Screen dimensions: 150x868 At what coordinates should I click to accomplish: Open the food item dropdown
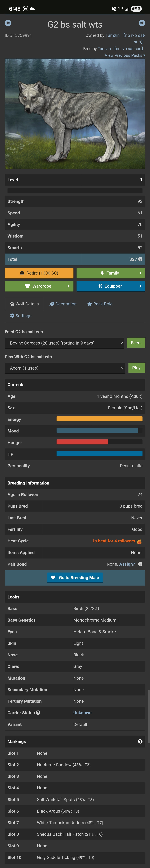[64, 343]
